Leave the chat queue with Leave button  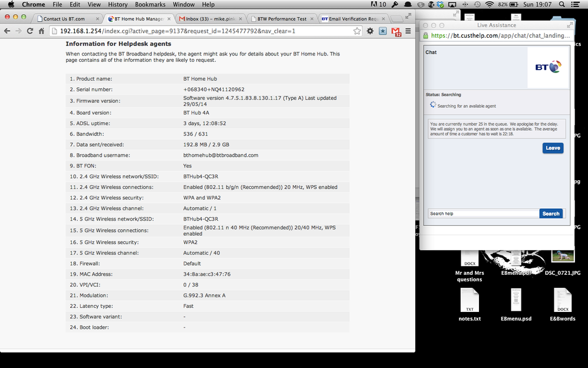tap(553, 148)
